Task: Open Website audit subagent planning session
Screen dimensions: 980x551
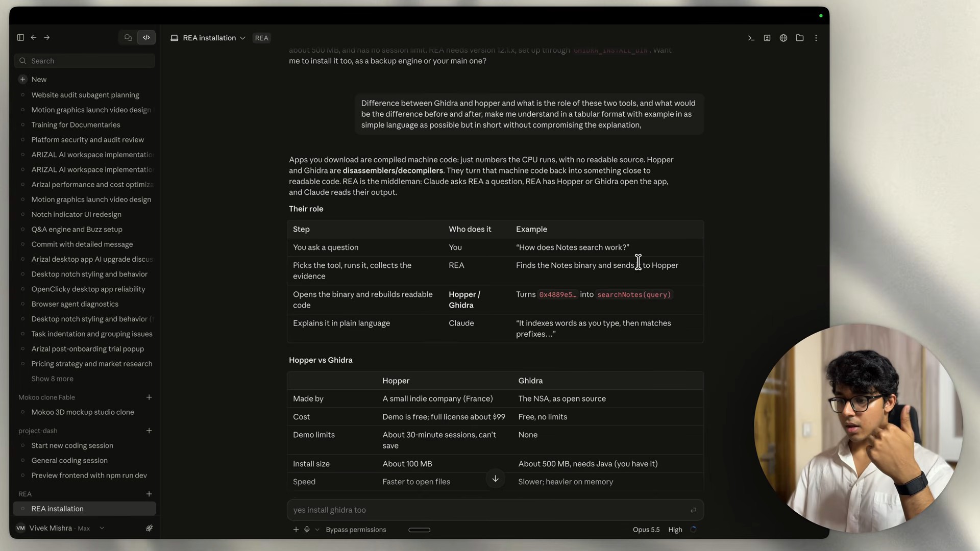Action: point(85,95)
